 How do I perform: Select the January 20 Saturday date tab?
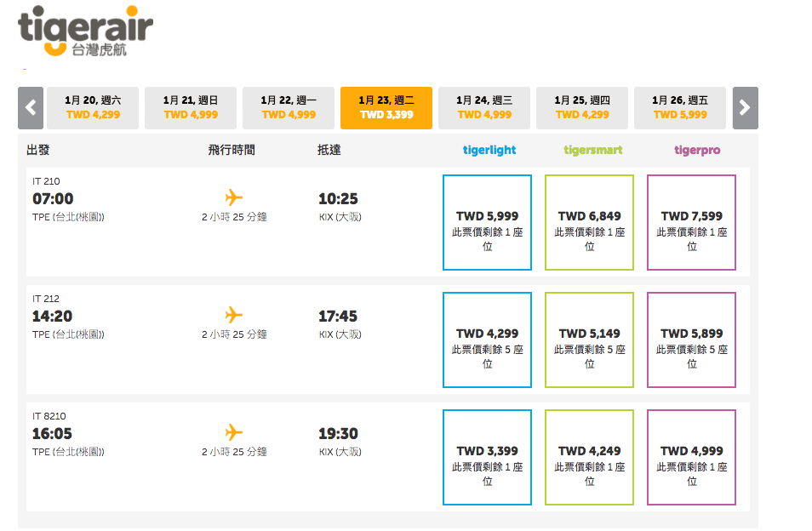[93, 107]
